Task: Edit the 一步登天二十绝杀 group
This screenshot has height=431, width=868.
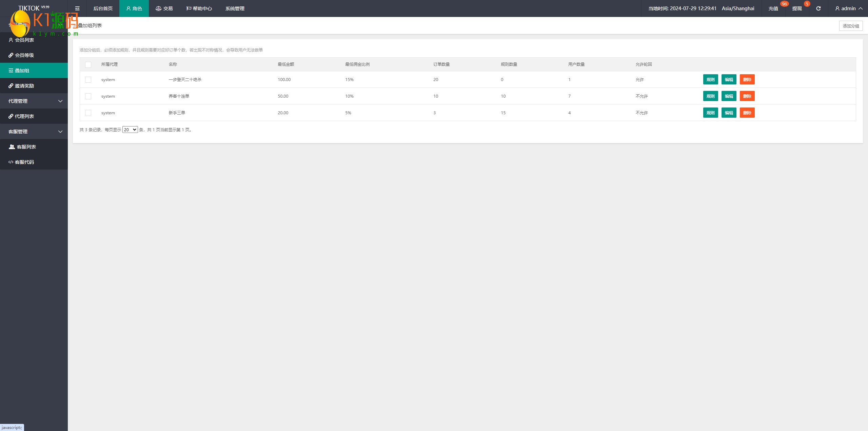Action: click(729, 80)
